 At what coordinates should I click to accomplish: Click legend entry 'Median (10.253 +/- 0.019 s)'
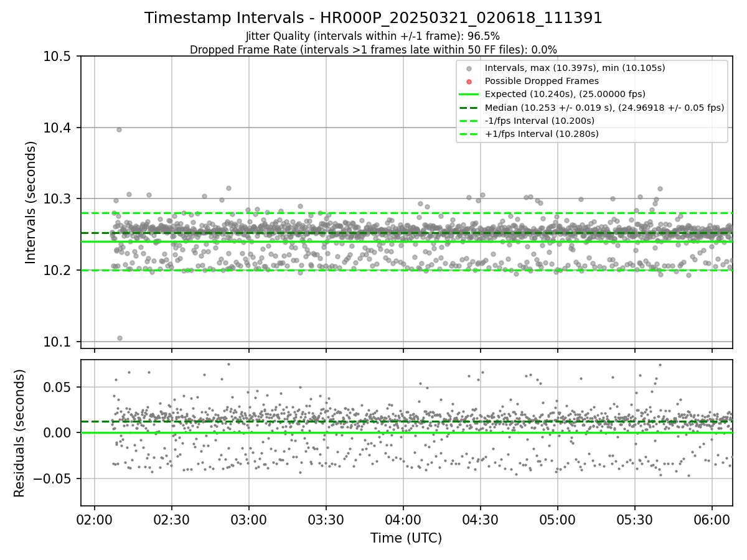pos(604,108)
